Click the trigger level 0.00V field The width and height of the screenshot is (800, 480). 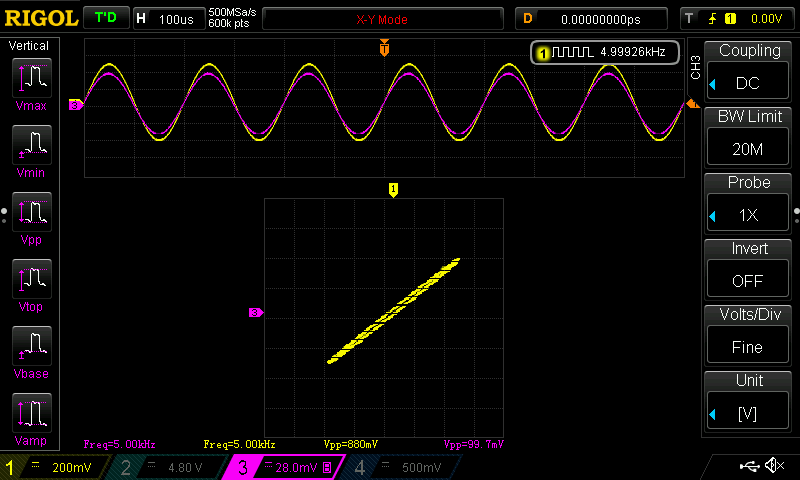766,19
